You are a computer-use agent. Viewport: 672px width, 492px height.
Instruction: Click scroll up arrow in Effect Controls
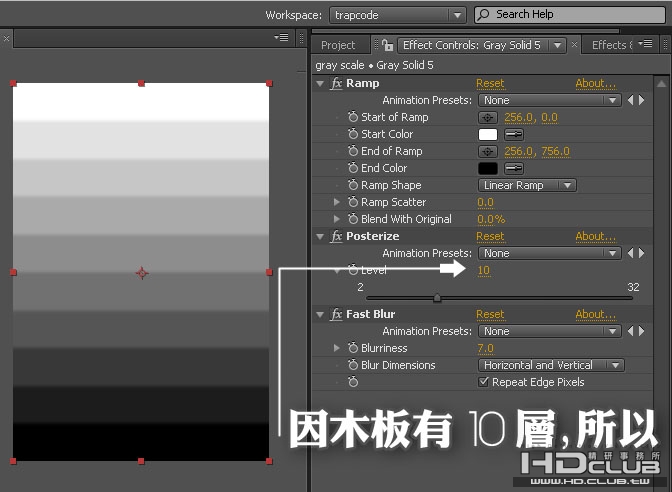click(x=661, y=84)
